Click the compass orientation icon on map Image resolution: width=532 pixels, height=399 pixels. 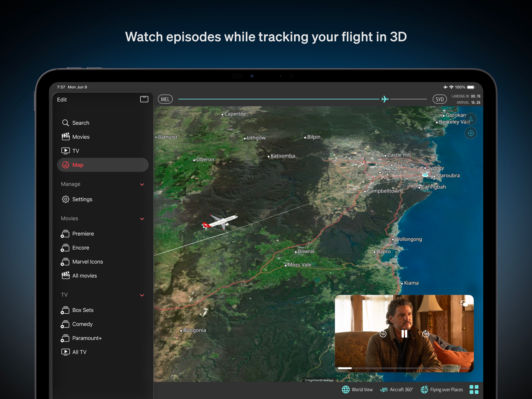pyautogui.click(x=471, y=119)
